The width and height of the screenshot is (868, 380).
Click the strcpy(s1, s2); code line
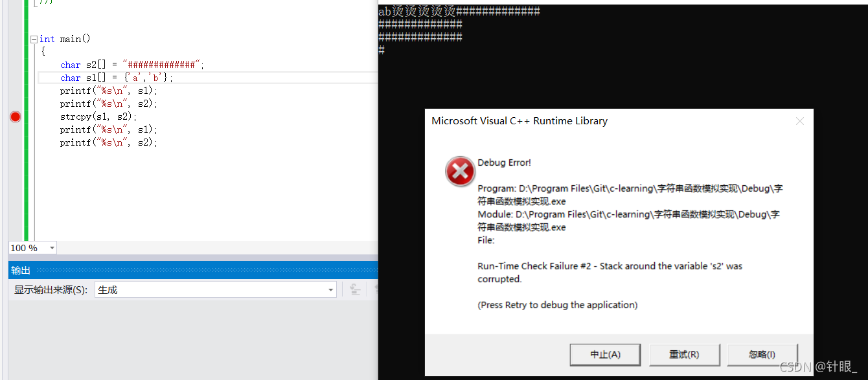tap(98, 117)
